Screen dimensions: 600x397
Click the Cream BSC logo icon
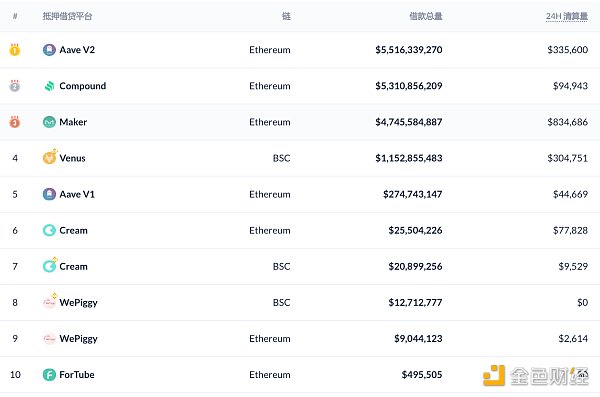(50, 265)
